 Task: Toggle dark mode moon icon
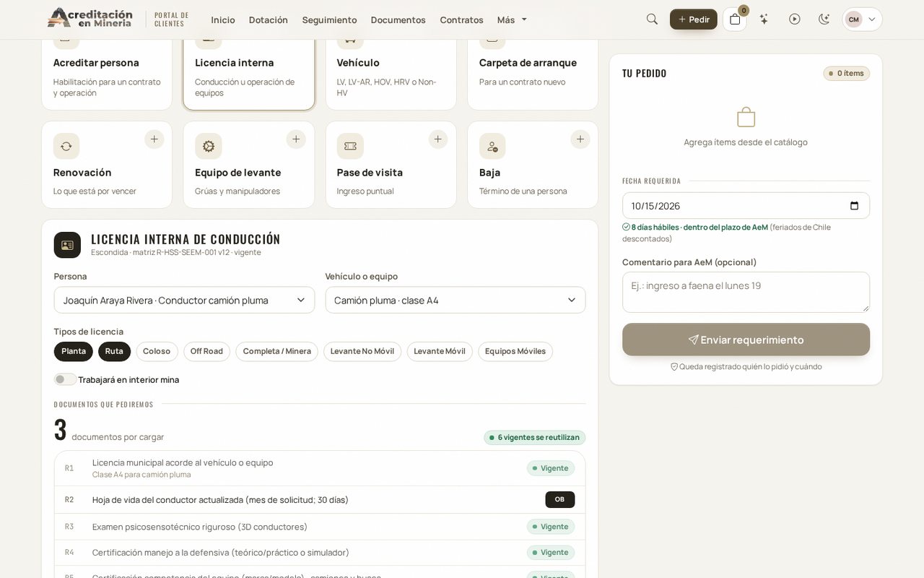click(x=824, y=20)
